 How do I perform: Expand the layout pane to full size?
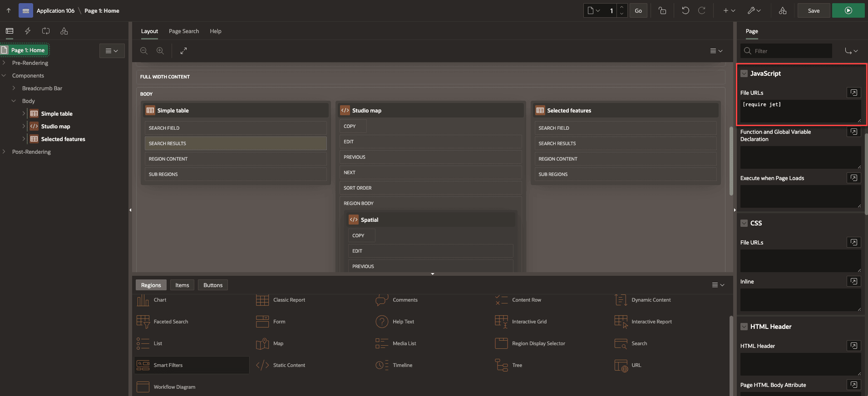point(183,51)
